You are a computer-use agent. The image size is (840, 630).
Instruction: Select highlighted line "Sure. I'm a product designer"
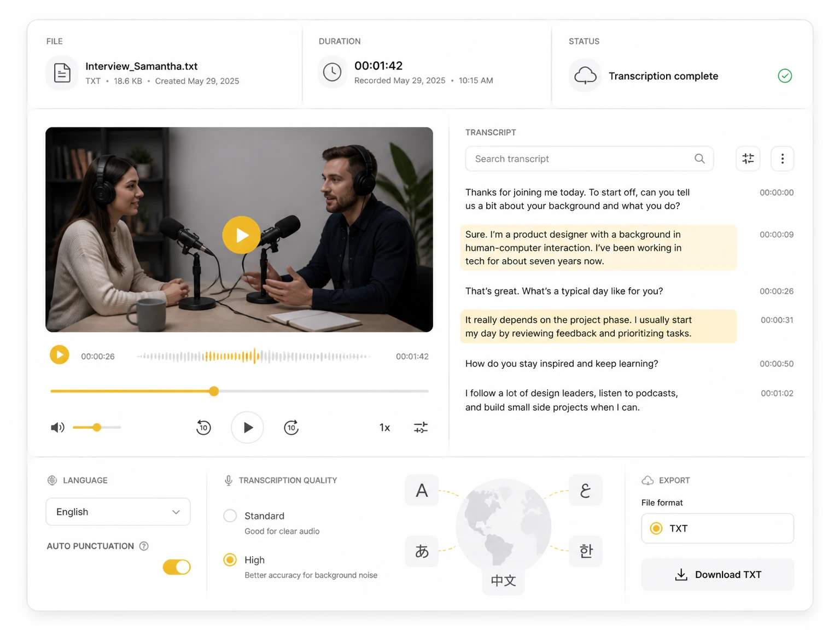[598, 248]
